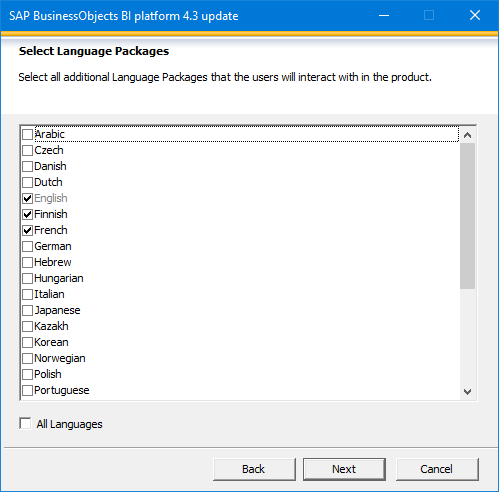Check the Korean language box
This screenshot has height=492, width=499.
[27, 342]
